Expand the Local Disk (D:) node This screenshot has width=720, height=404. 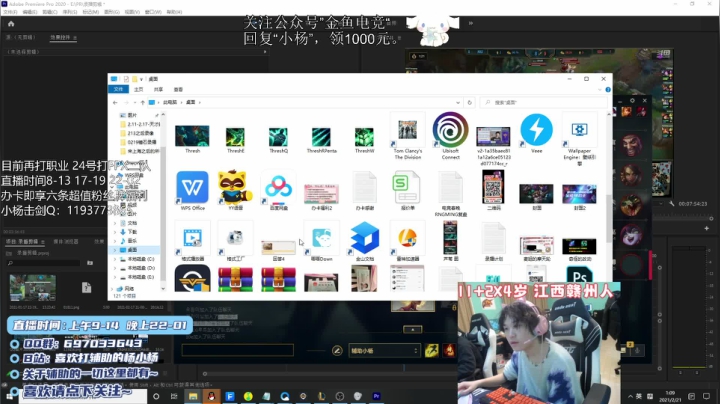115,268
